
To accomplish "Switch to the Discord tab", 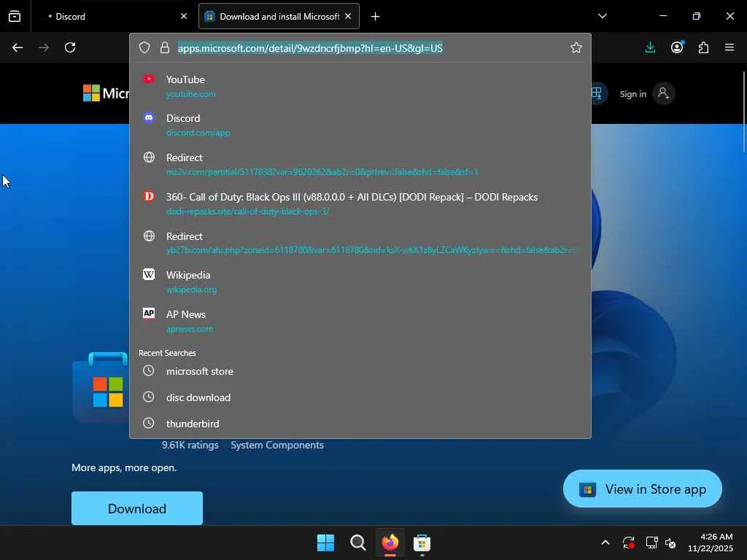I will [113, 16].
